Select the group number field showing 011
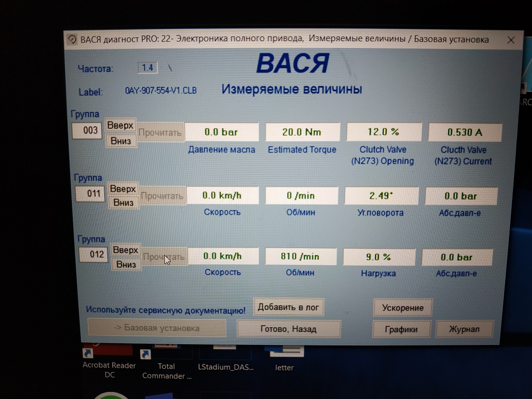The image size is (532, 399). tap(90, 194)
